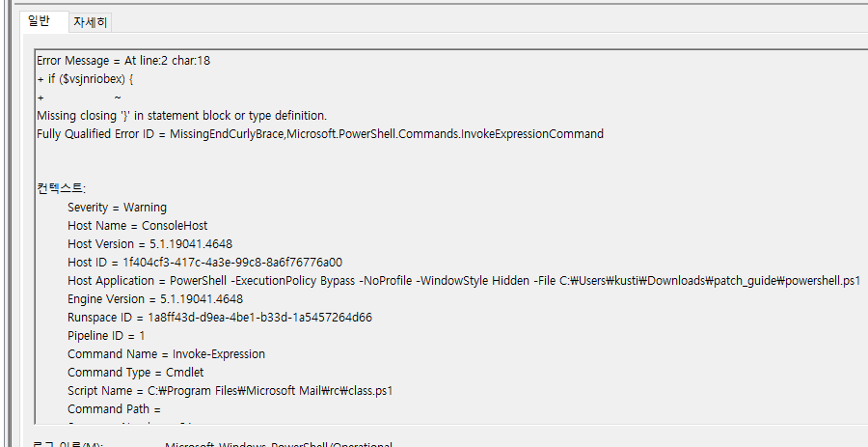Click the Pipeline ID = 1 line
The image size is (868, 447).
(106, 336)
